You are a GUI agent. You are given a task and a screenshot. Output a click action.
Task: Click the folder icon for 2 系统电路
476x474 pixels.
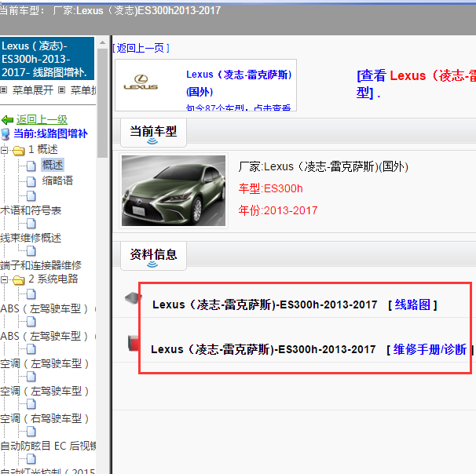click(x=19, y=280)
